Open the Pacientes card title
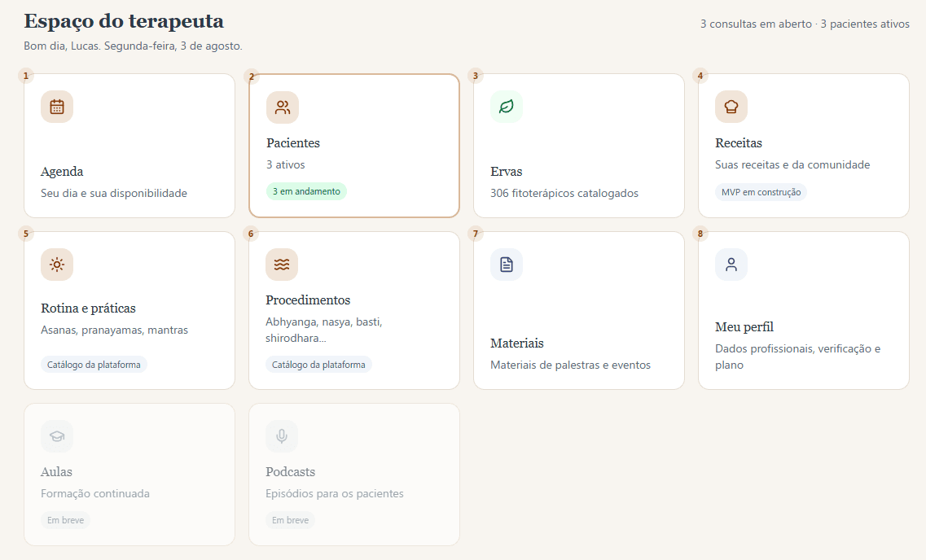Viewport: 926px width, 560px height. (x=293, y=142)
